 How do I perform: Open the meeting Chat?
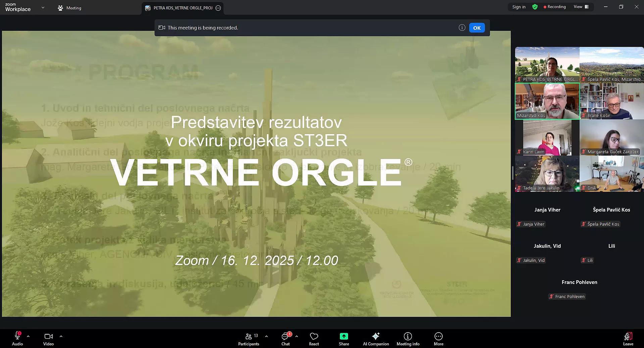(x=285, y=338)
